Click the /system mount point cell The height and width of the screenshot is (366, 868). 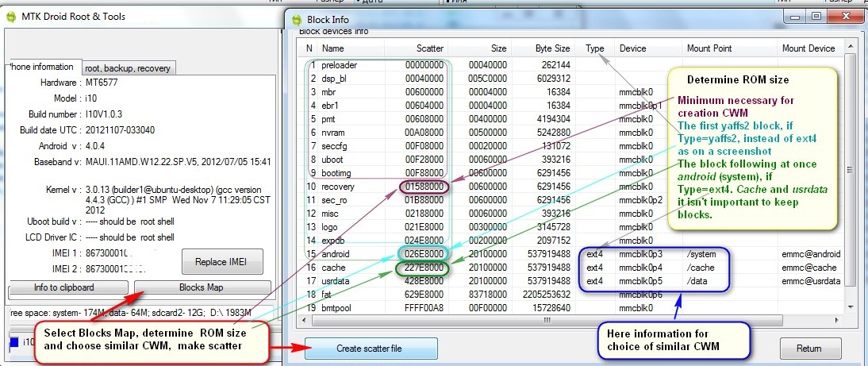701,254
